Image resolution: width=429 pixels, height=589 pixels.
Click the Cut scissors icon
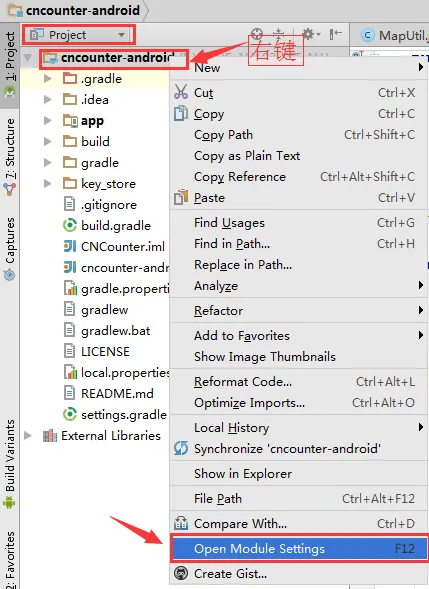(x=181, y=92)
